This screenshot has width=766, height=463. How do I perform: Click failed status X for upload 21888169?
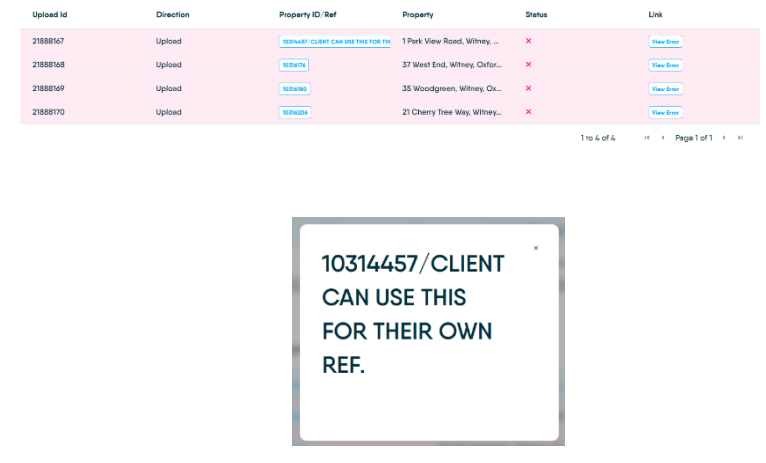pyautogui.click(x=528, y=89)
